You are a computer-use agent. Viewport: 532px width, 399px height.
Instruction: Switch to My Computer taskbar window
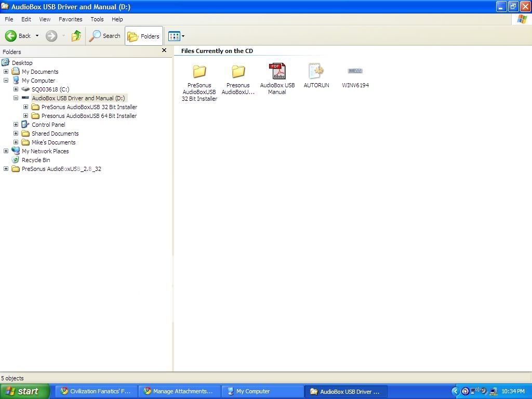pyautogui.click(x=262, y=391)
